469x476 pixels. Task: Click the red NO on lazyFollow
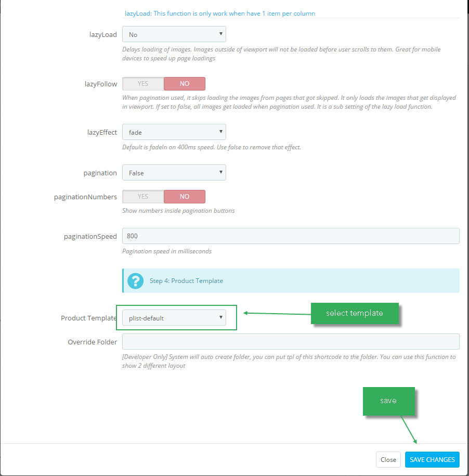tap(185, 83)
